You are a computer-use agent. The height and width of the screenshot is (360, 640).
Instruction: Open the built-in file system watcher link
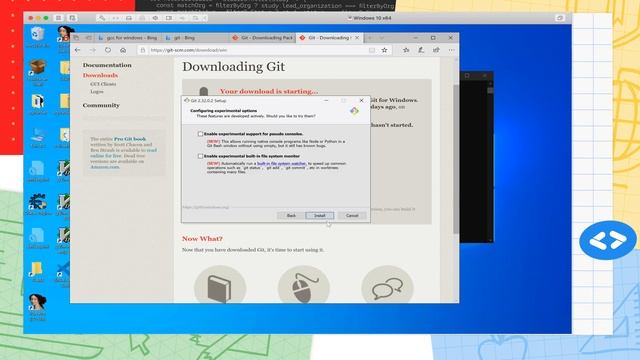[x=281, y=164]
